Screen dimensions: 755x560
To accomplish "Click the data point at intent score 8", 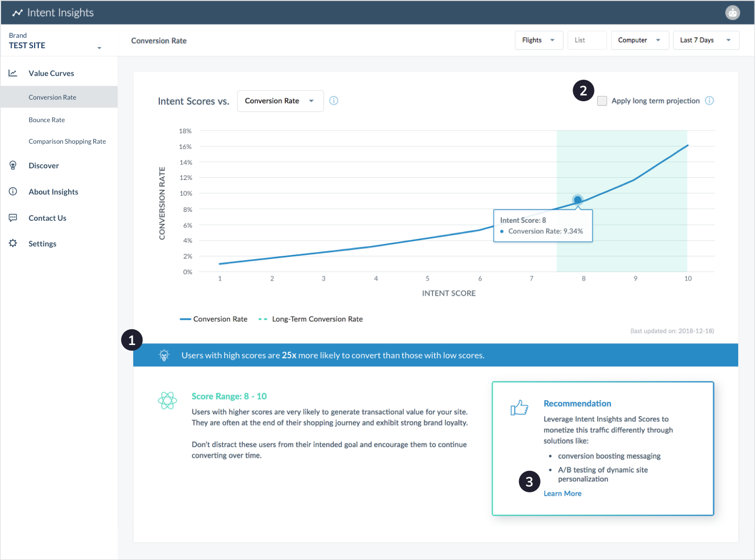I will 577,200.
